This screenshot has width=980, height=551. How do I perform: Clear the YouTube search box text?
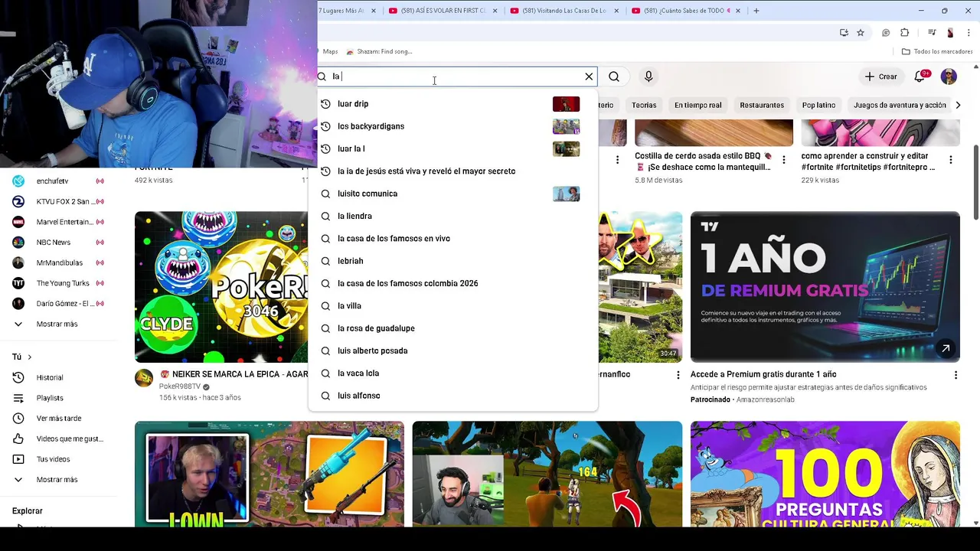589,77
